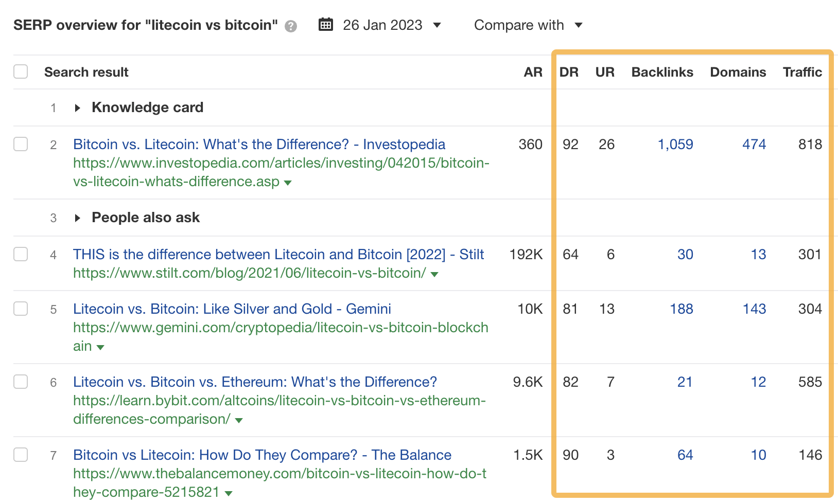Expand the Knowledge card row
The width and height of the screenshot is (838, 504).
pyautogui.click(x=78, y=107)
